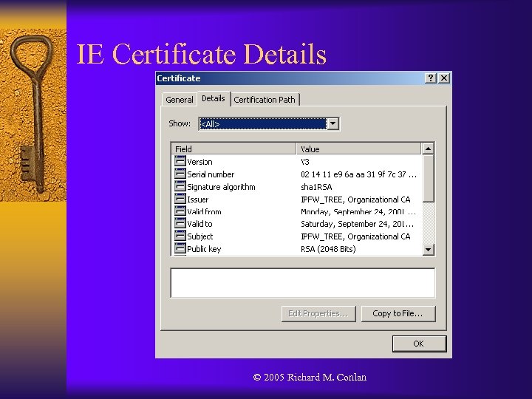The image size is (532, 399).
Task: Click the empty field details text box
Action: click(x=303, y=282)
